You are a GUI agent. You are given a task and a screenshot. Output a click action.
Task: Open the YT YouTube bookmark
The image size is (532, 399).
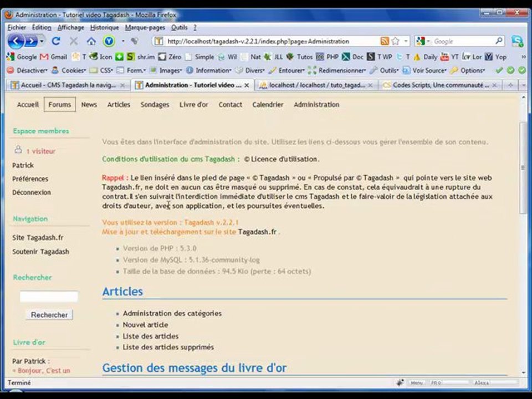[449, 57]
